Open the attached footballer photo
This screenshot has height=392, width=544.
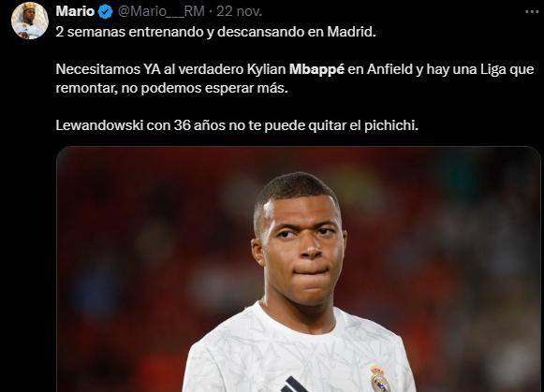tap(299, 269)
